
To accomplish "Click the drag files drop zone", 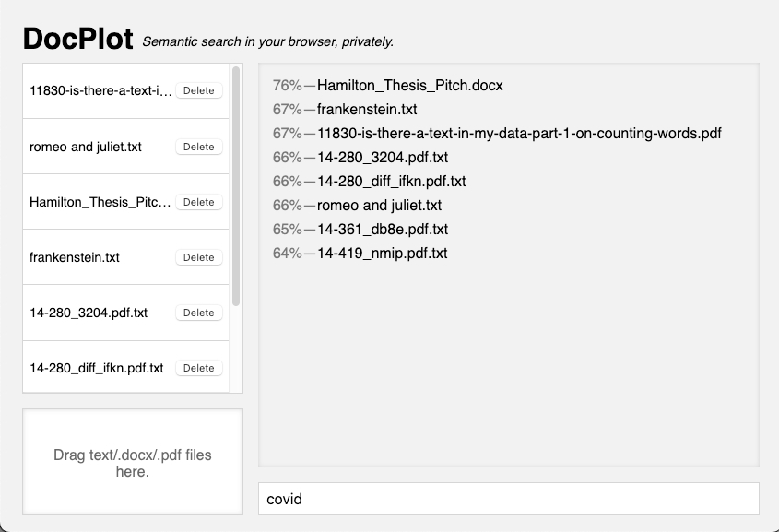I will pos(133,462).
